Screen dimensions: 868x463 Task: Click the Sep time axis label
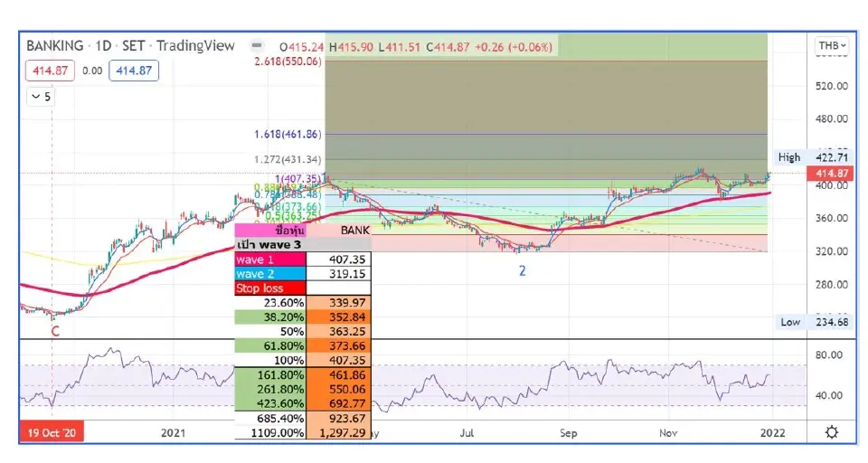[568, 432]
